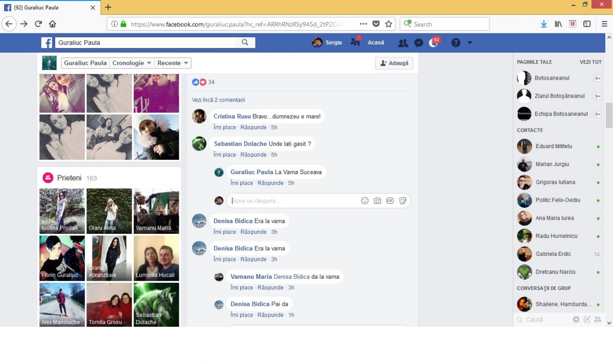Click the Adaugă friend button

click(x=394, y=63)
